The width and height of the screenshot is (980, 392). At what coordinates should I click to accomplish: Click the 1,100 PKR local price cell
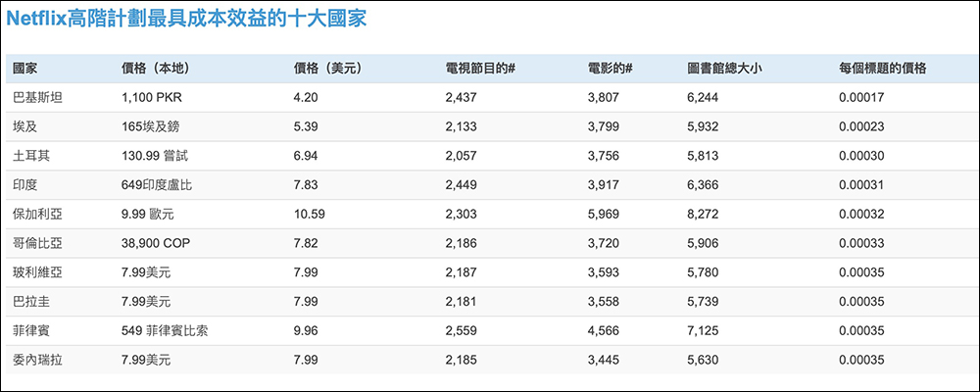[152, 97]
